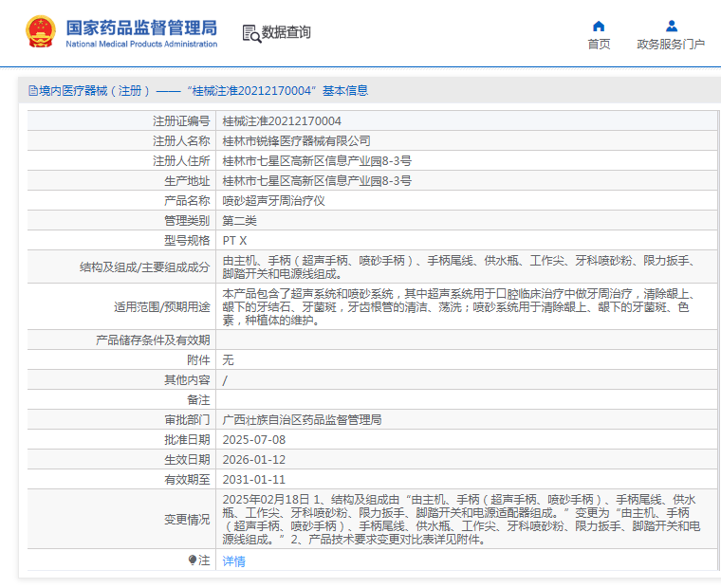Click the 变更情况 row label
The height and width of the screenshot is (588, 721).
click(186, 520)
